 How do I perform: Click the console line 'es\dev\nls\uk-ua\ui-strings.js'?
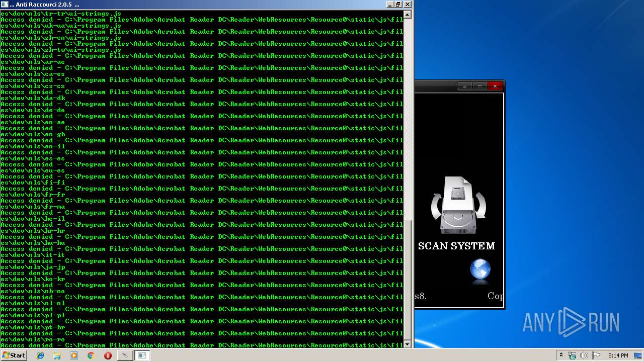tap(61, 26)
